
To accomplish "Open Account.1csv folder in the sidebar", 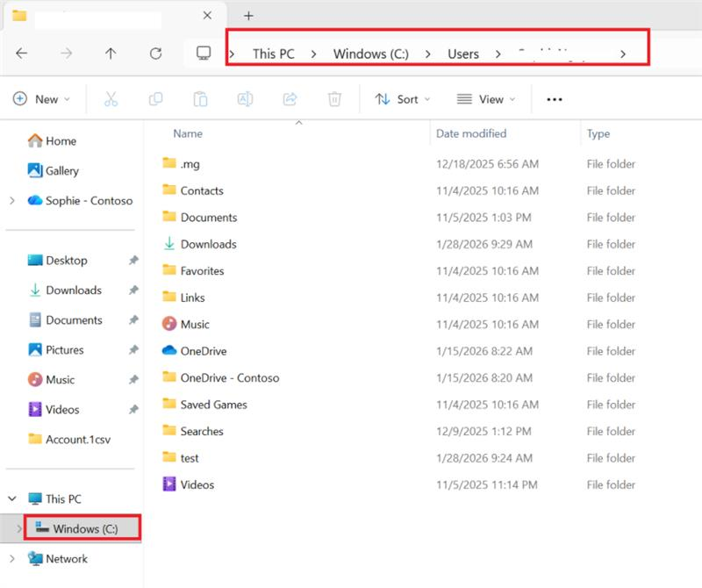I will [69, 440].
